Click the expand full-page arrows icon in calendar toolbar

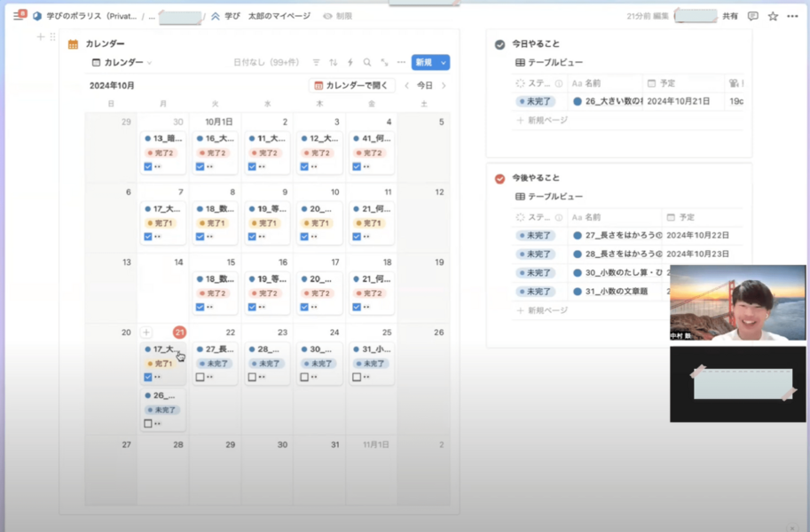pos(384,63)
